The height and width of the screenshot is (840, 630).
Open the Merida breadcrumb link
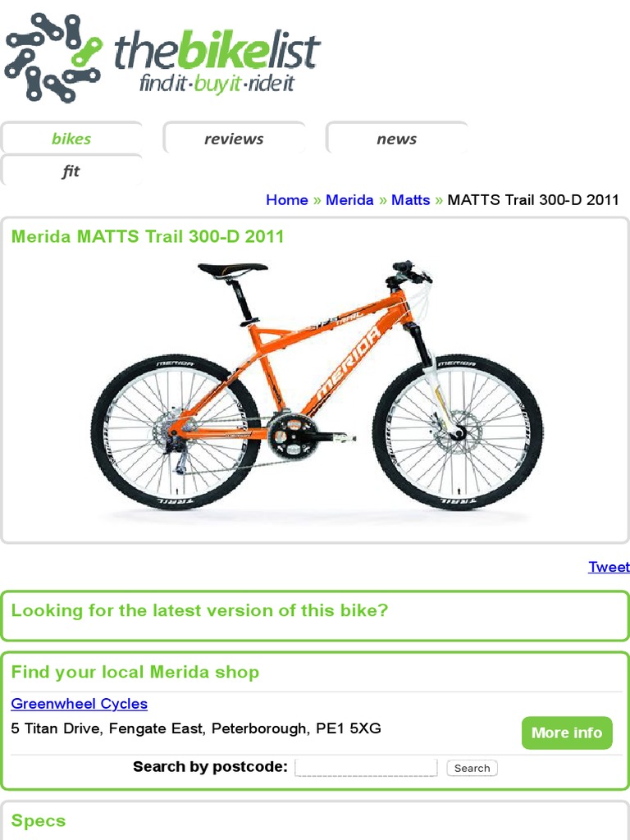(x=349, y=200)
